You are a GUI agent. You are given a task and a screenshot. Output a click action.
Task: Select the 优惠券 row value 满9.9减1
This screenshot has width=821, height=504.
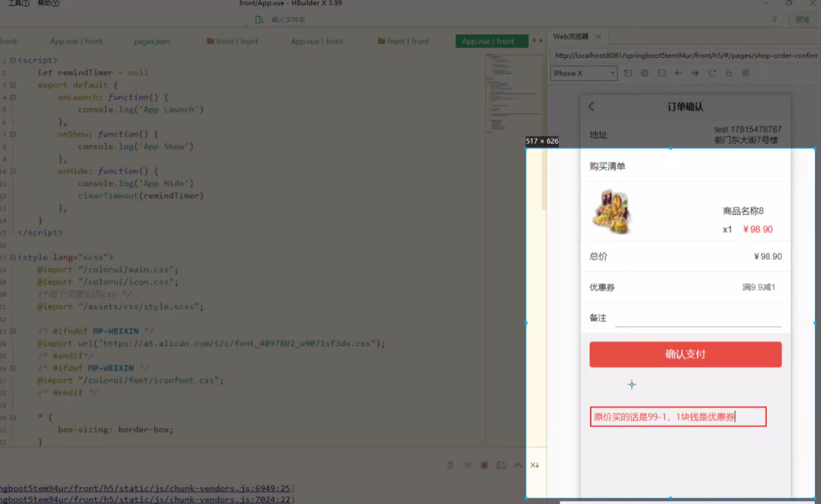point(759,287)
